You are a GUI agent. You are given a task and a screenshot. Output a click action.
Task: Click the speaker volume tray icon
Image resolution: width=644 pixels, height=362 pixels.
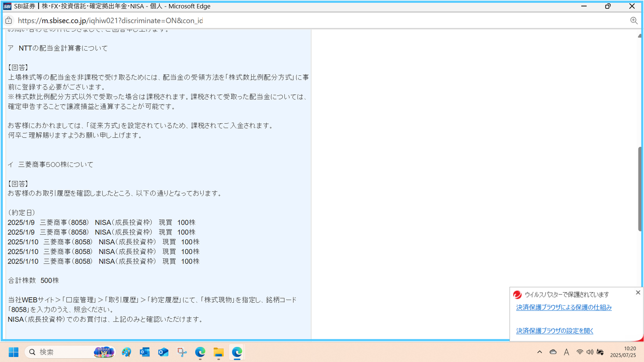[590, 352]
